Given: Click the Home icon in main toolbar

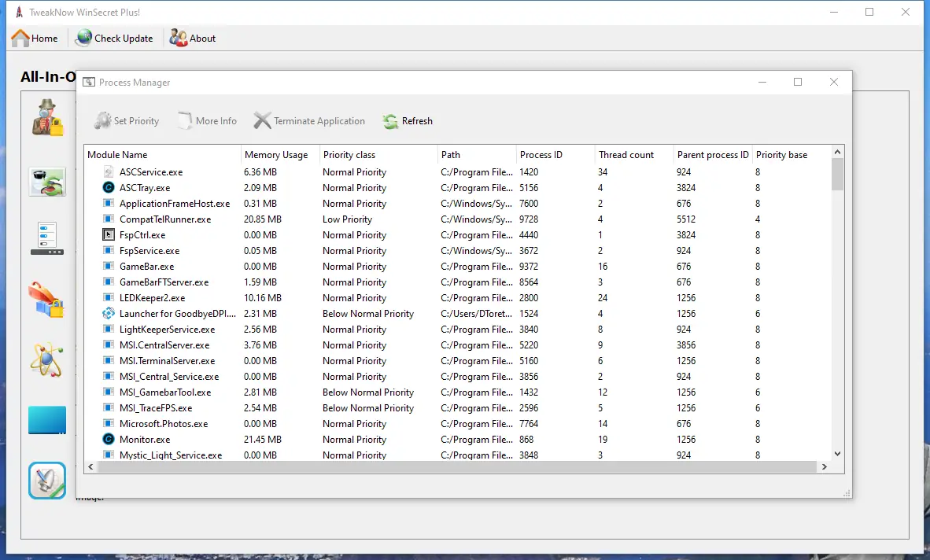Looking at the screenshot, I should point(20,39).
